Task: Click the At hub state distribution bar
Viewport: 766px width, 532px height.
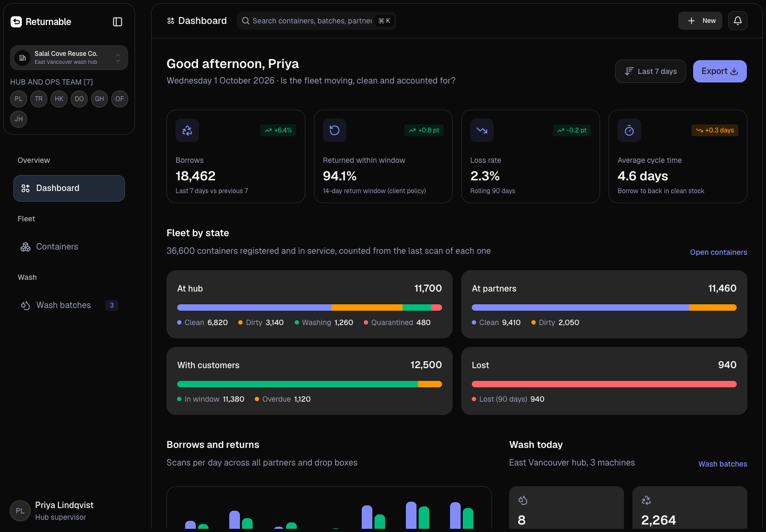Action: coord(310,307)
